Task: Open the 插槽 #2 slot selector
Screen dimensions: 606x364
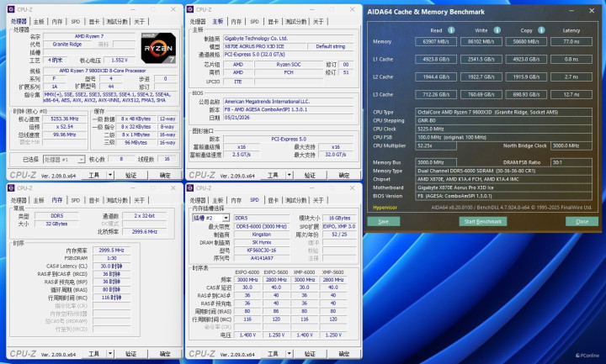Action: coord(210,218)
